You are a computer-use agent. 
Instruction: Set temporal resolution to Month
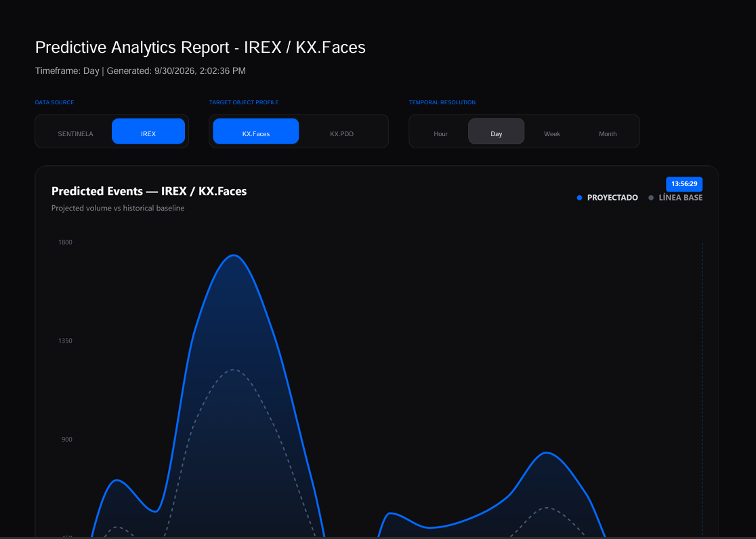(608, 133)
